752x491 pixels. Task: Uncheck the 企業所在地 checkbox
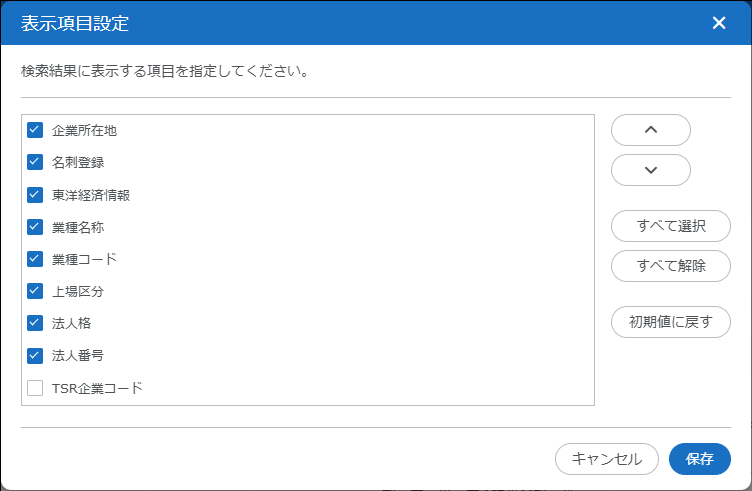pos(35,130)
